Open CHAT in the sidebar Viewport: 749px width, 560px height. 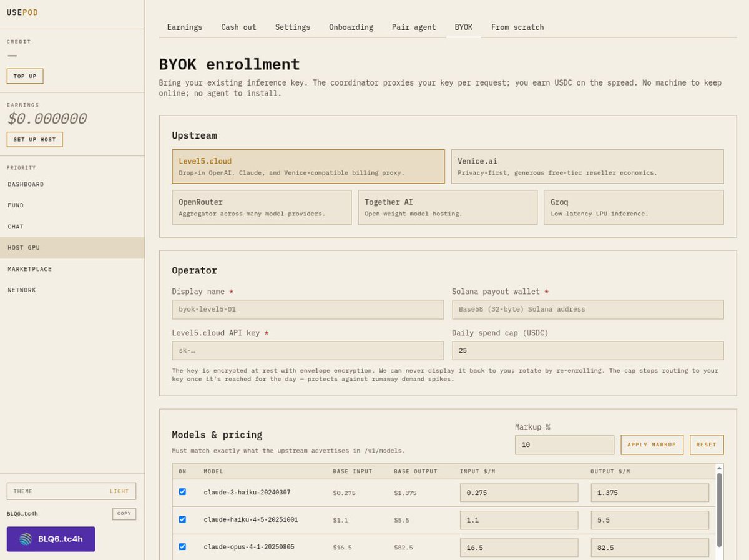72,227
